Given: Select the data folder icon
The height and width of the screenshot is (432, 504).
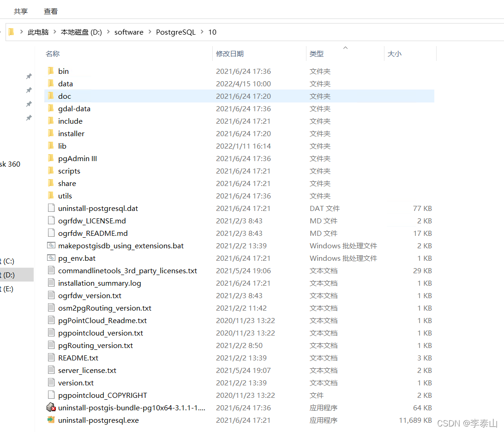Looking at the screenshot, I should coord(51,83).
